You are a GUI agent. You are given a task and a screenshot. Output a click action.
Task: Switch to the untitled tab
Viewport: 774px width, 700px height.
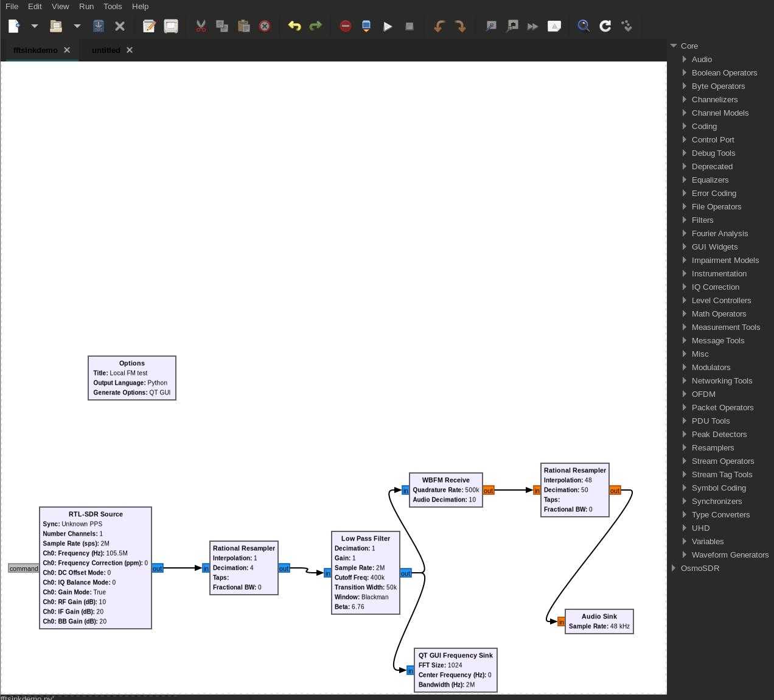(106, 50)
